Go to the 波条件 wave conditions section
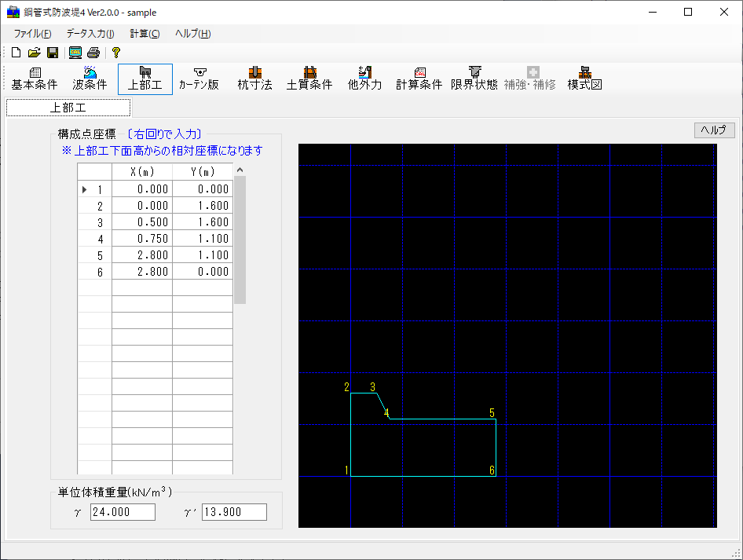743x560 pixels. 90,79
